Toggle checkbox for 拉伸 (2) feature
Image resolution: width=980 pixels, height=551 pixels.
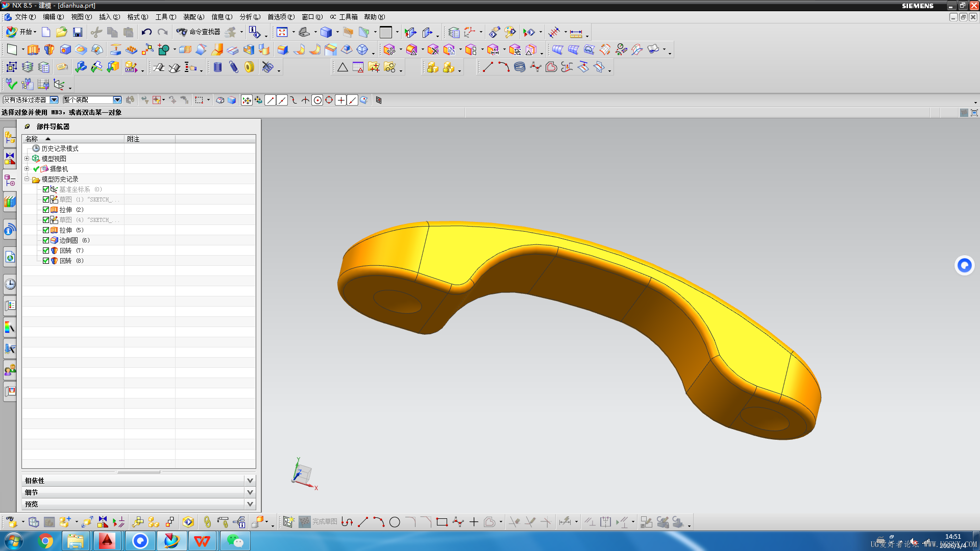(46, 210)
